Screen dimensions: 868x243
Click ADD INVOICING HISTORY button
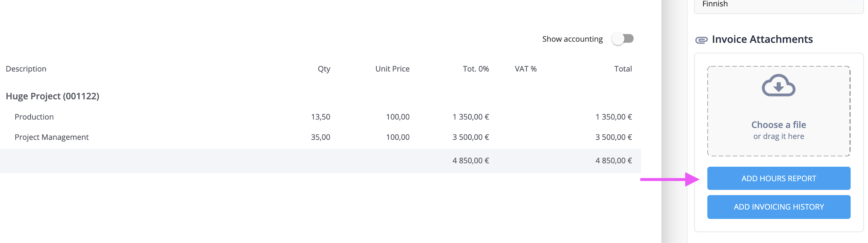pos(779,207)
